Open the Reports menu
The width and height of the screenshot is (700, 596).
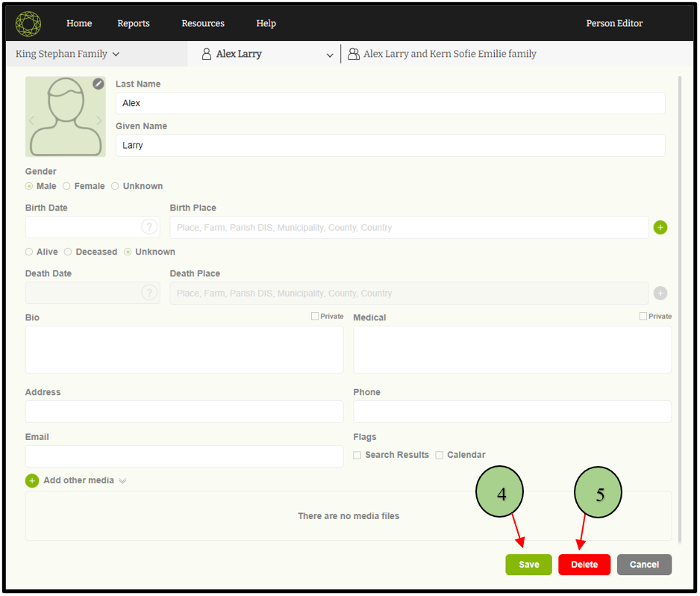coord(134,24)
